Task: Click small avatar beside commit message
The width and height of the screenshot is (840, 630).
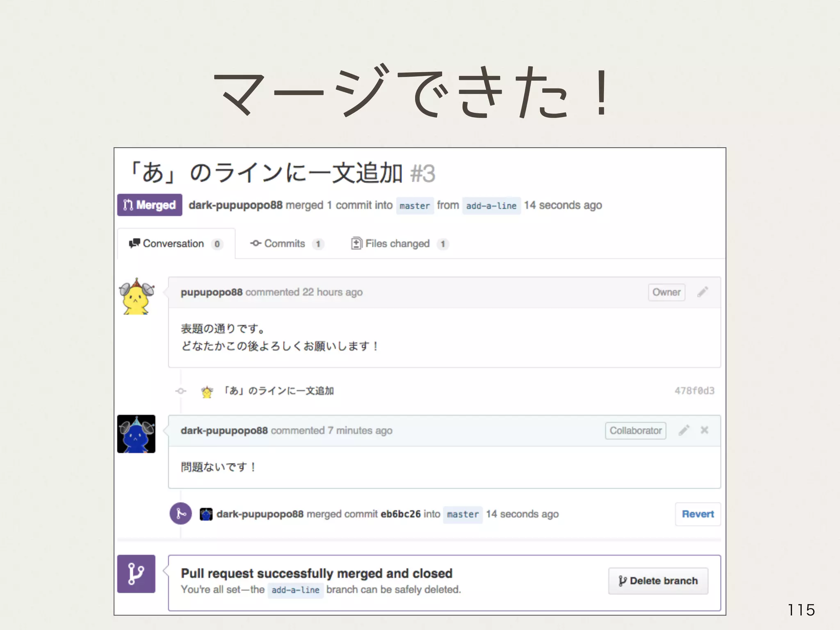Action: (207, 392)
